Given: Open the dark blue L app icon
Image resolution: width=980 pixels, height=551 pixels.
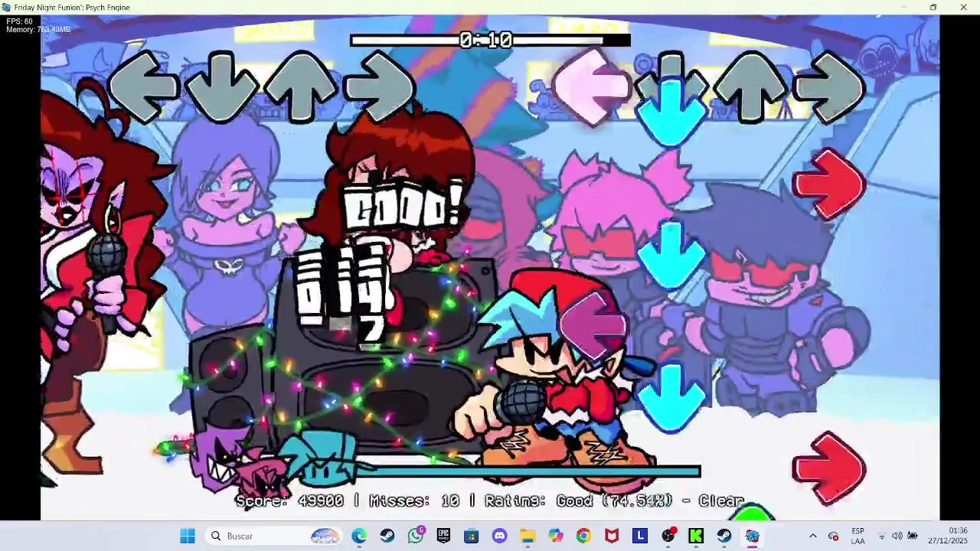Looking at the screenshot, I should [640, 536].
